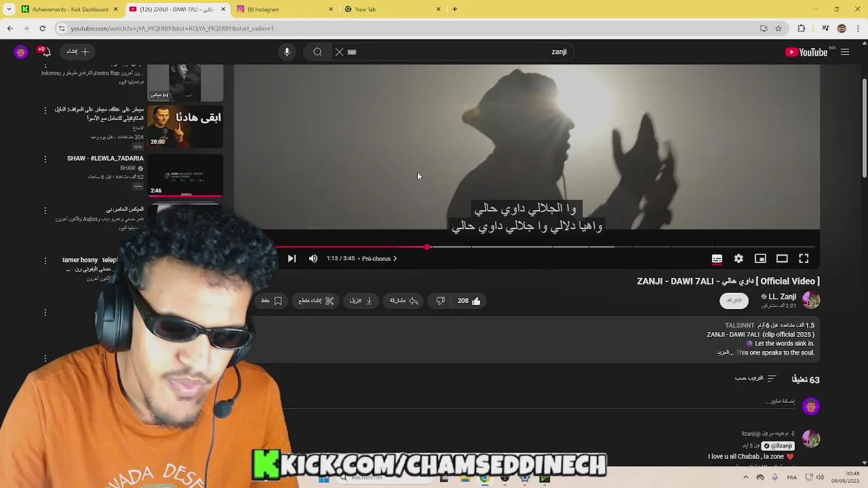Open LL. Zanji channel avatar

pos(811,300)
